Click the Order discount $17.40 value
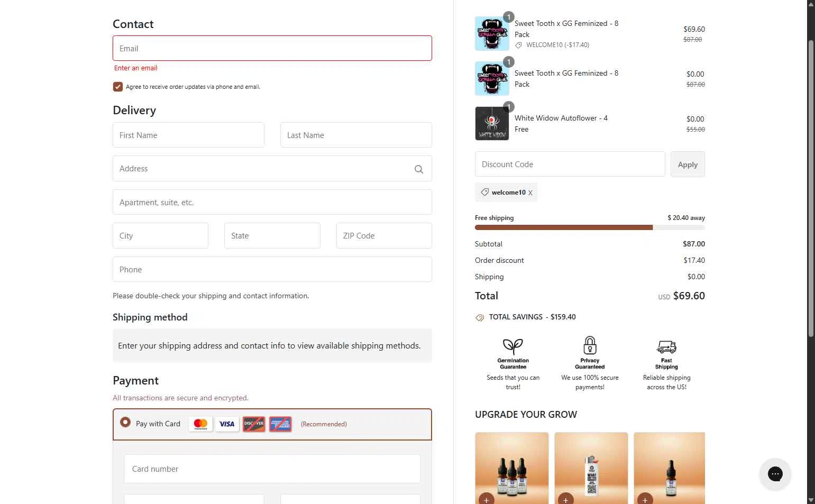 pyautogui.click(x=694, y=260)
